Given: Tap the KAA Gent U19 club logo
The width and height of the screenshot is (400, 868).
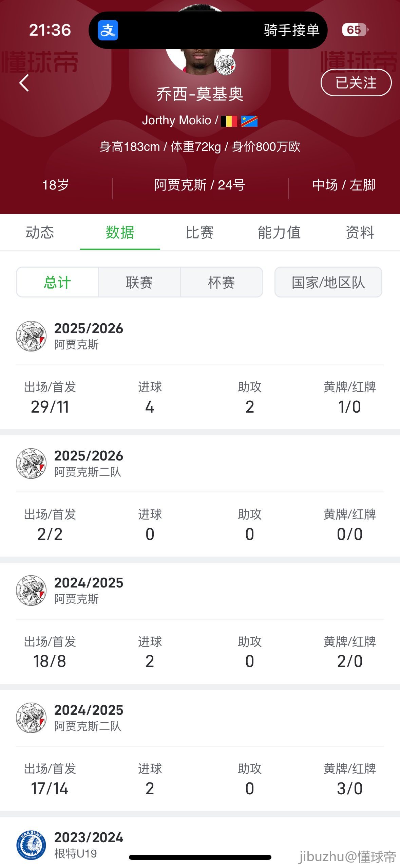Looking at the screenshot, I should [x=31, y=845].
